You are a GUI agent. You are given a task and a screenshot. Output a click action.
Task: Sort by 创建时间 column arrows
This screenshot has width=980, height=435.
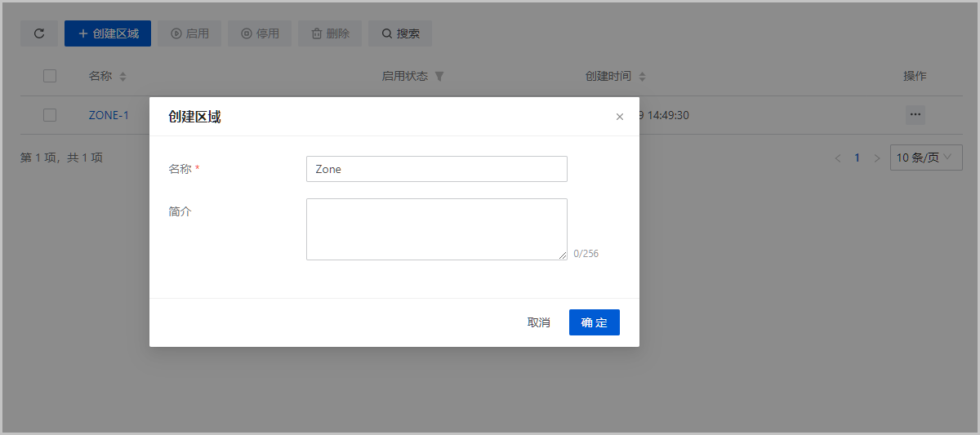[642, 77]
